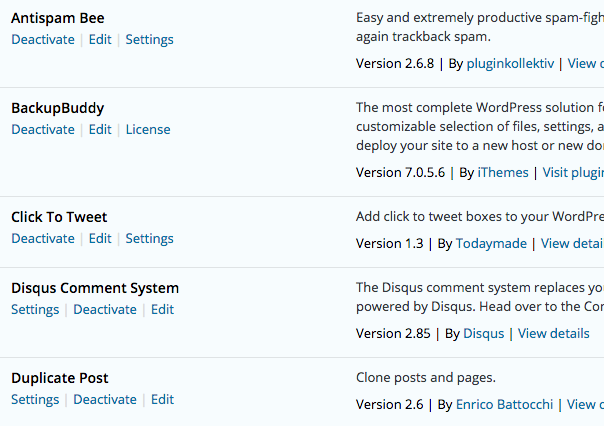Open Edit for BackupBuddy
This screenshot has height=426, width=604.
tap(100, 130)
